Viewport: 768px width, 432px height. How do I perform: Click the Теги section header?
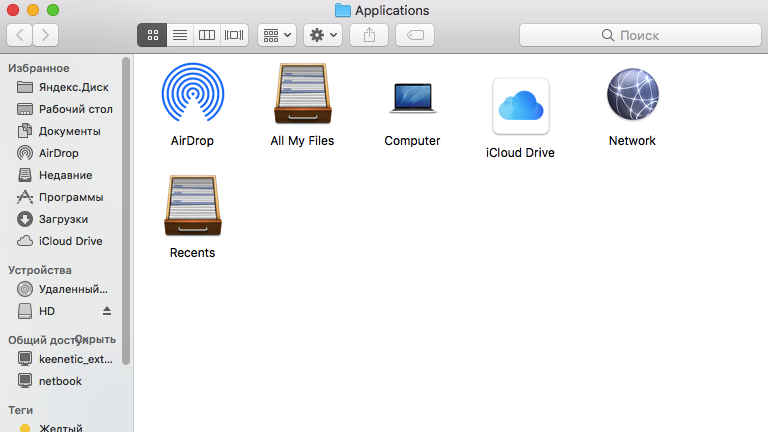(x=21, y=410)
